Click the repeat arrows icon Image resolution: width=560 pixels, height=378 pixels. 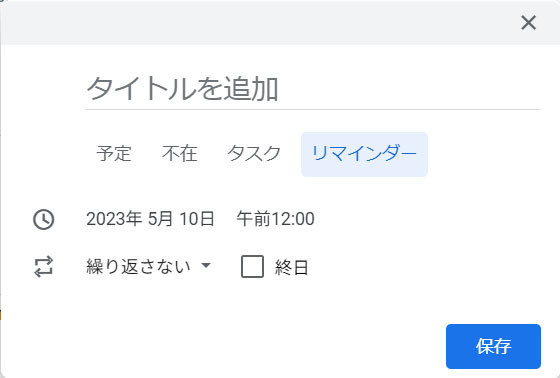click(x=44, y=267)
